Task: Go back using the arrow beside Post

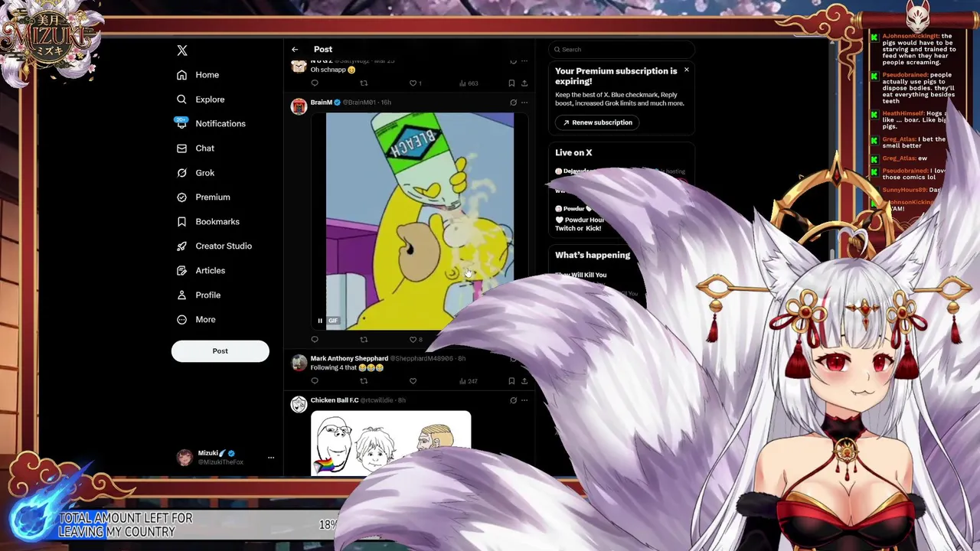Action: 295,50
